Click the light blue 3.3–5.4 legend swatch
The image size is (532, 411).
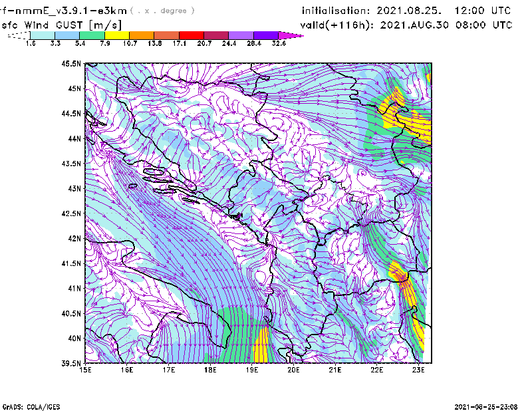67,35
